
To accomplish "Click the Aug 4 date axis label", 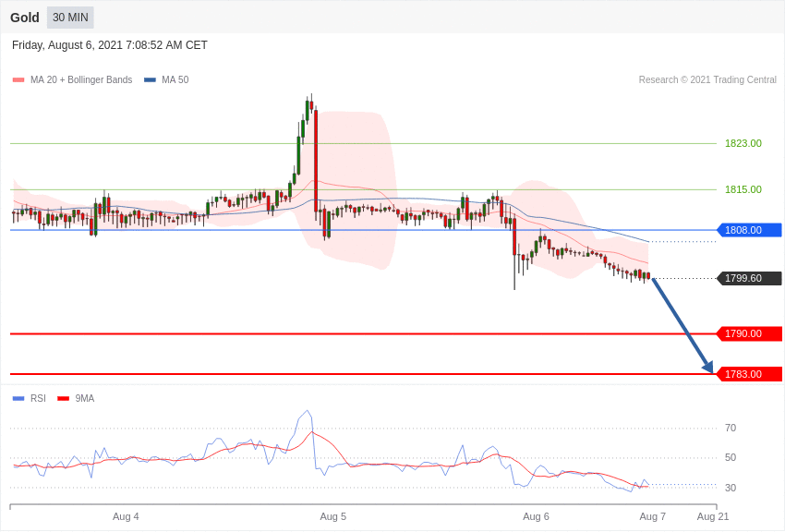I will (126, 516).
